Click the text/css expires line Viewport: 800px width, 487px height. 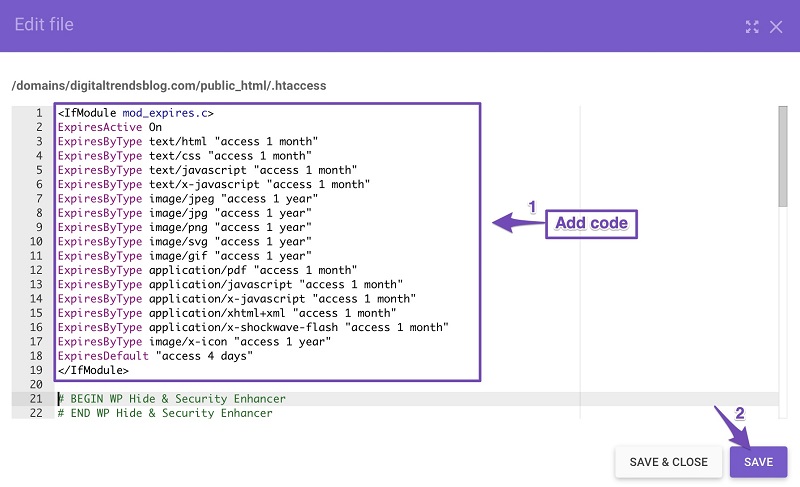pos(185,156)
